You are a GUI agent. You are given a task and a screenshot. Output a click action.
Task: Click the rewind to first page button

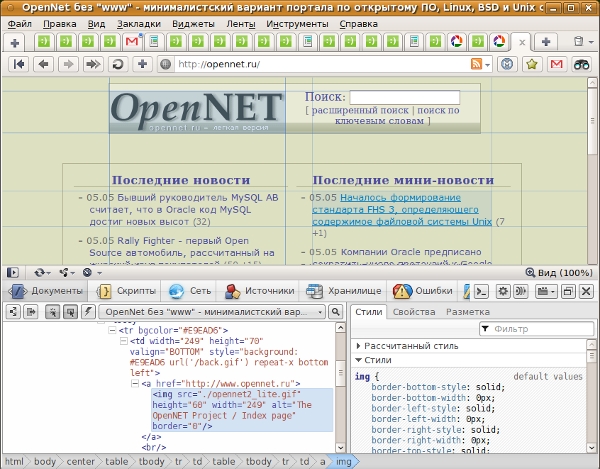tap(17, 64)
